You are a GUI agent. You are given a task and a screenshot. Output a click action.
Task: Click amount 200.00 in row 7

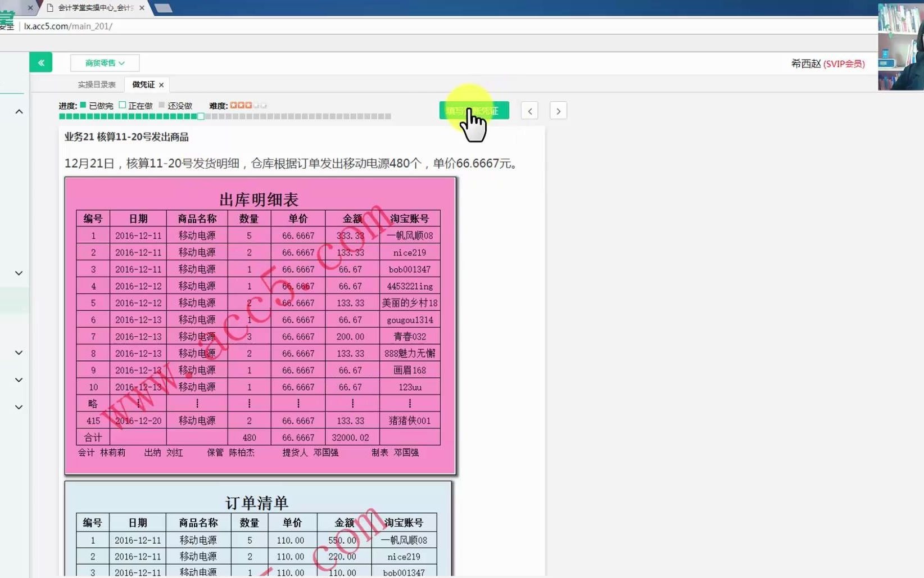(x=350, y=337)
